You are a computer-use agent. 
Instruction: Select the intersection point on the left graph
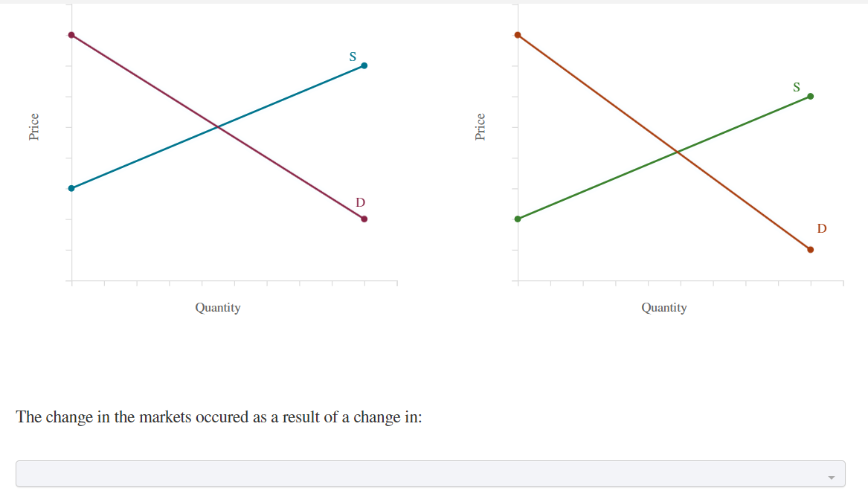pyautogui.click(x=216, y=128)
